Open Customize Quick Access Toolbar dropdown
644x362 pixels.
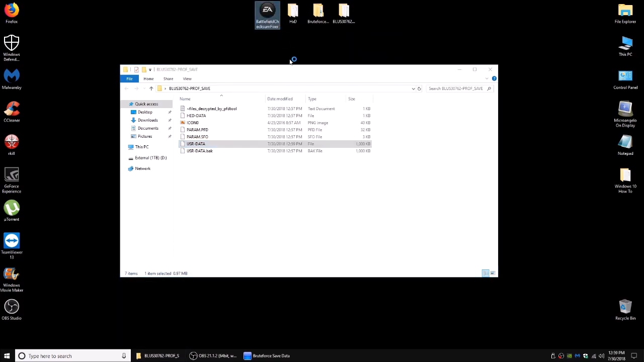[x=150, y=70]
